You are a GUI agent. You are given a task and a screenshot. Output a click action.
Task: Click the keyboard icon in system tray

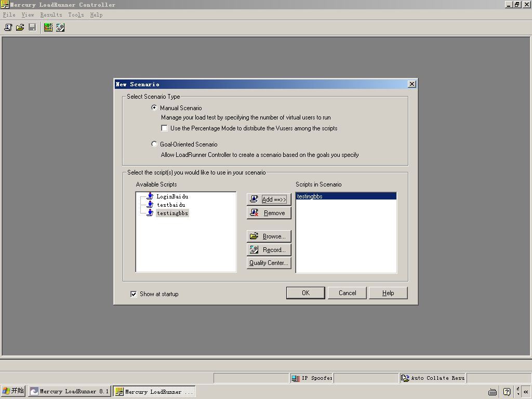point(493,392)
